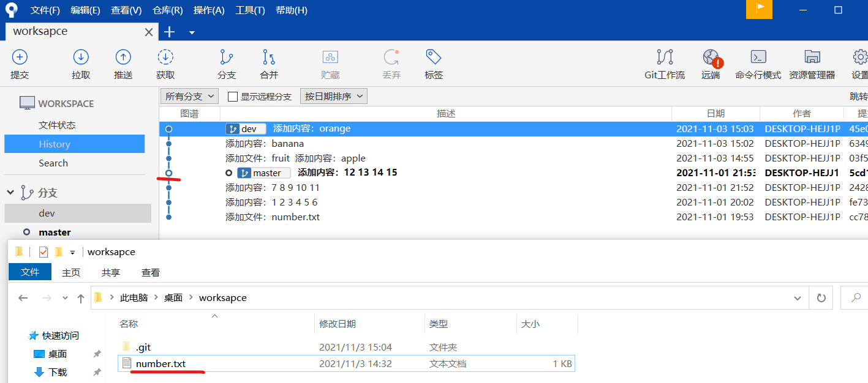
Task: Click the 推送 (Push) toolbar icon
Action: pyautogui.click(x=123, y=58)
